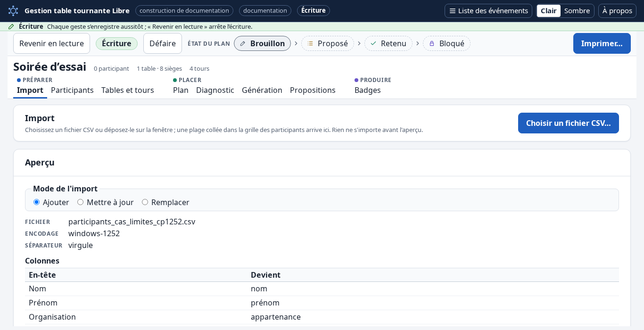Select the Ajouter import mode
This screenshot has width=644, height=330.
click(x=36, y=202)
